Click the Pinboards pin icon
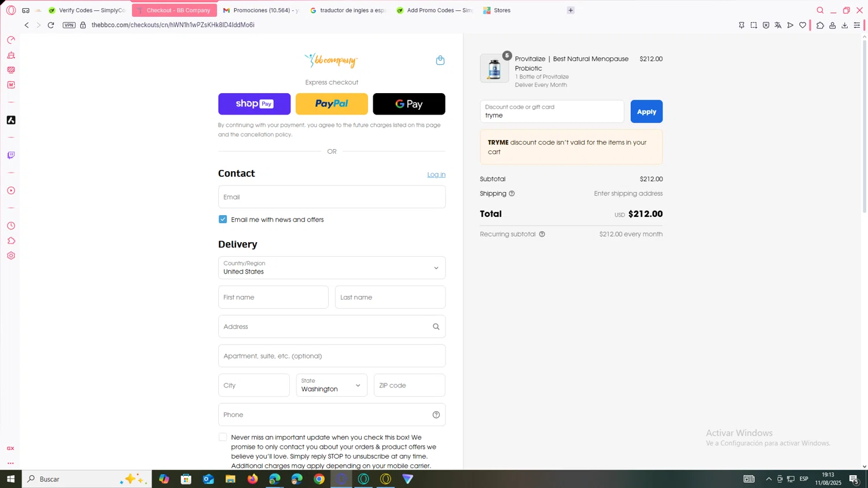 pyautogui.click(x=741, y=25)
